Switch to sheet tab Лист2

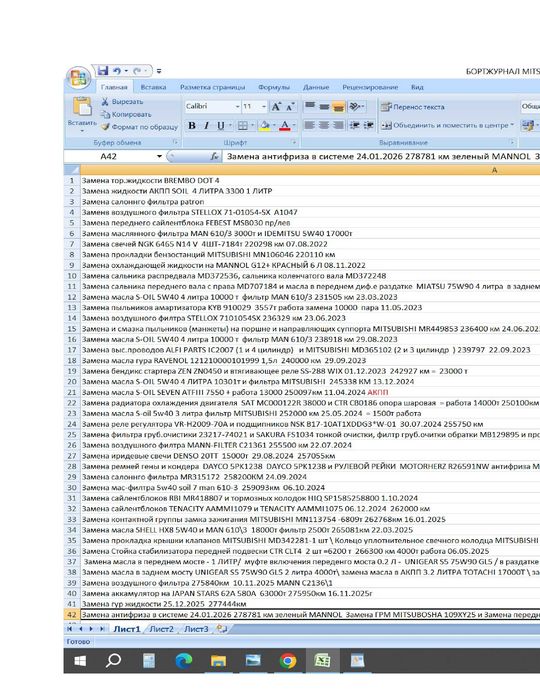coord(161,629)
